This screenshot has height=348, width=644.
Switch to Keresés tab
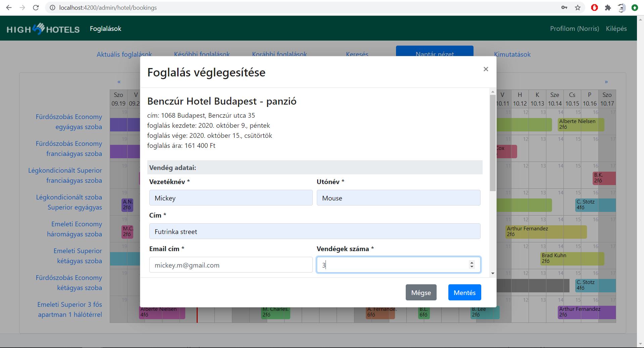pyautogui.click(x=357, y=54)
